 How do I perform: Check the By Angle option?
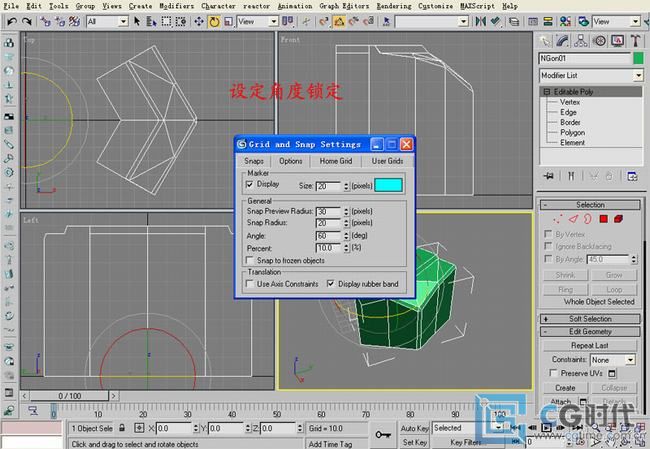coord(548,259)
